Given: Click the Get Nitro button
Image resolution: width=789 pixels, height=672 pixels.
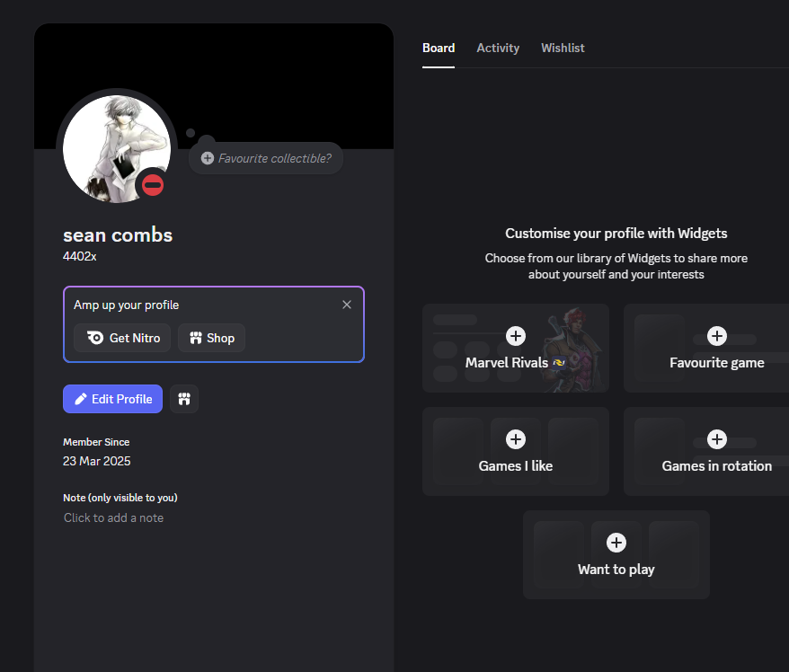Looking at the screenshot, I should 122,338.
